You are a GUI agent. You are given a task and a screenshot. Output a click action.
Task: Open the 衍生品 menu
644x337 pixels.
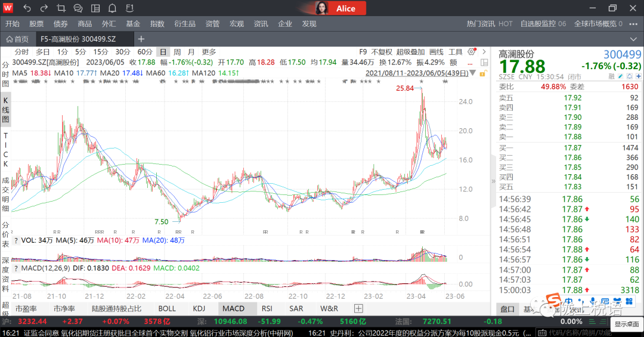(185, 24)
